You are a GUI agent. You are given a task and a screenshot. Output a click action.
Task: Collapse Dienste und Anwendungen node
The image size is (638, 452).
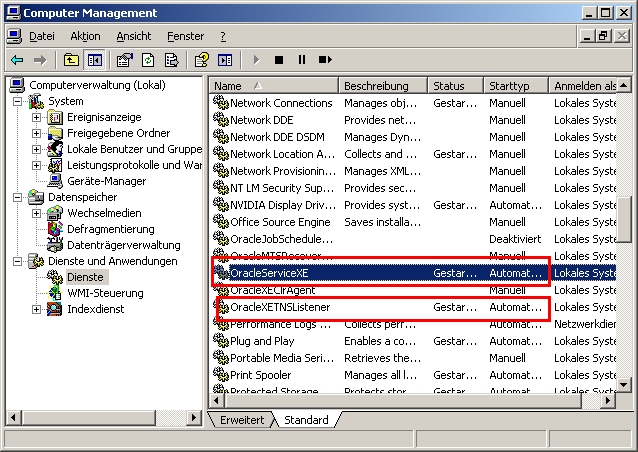(x=17, y=261)
